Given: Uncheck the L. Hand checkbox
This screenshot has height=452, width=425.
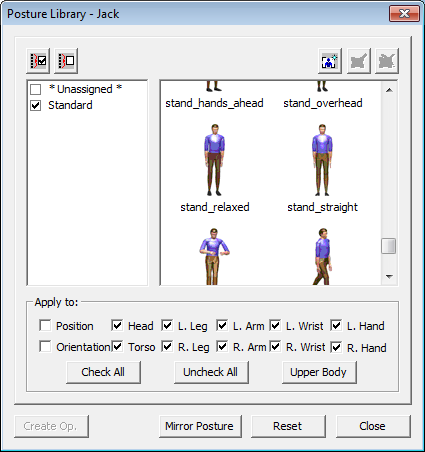Looking at the screenshot, I should (336, 325).
